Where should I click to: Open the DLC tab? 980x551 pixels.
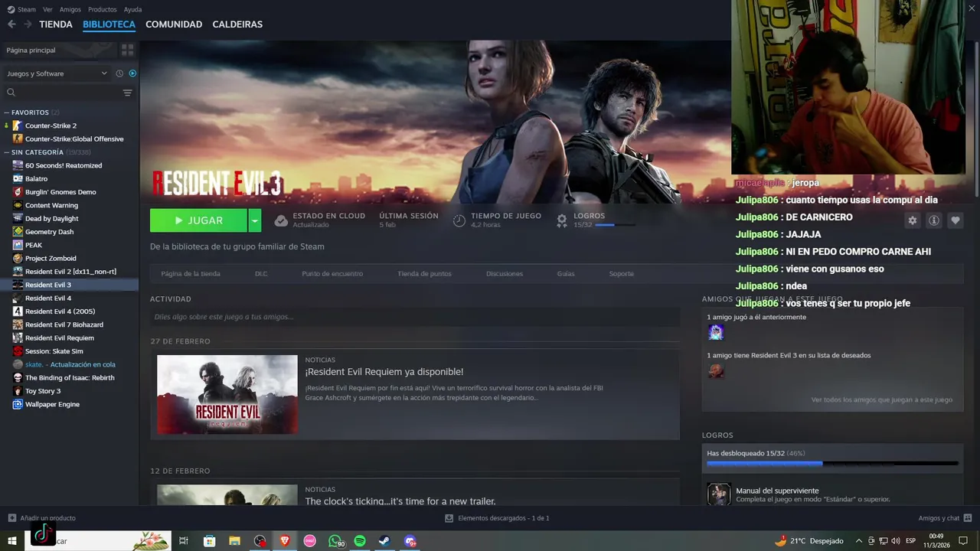pos(261,274)
